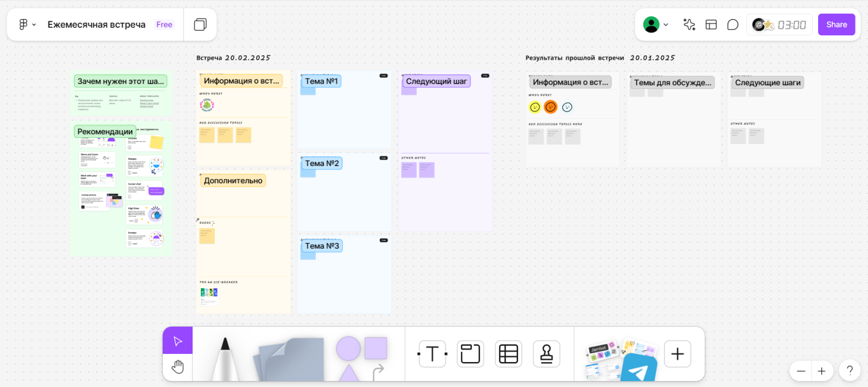Select the Stamp tool
868x387 pixels.
click(x=546, y=354)
